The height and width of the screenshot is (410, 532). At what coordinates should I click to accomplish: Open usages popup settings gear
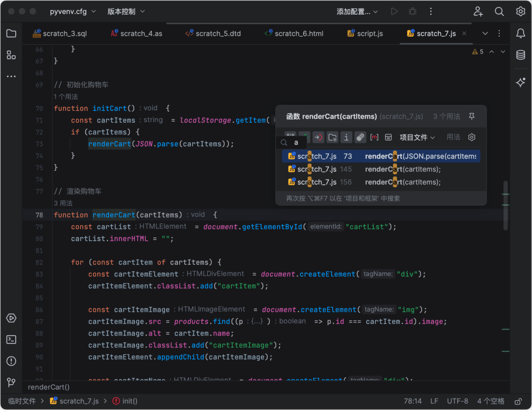(471, 137)
